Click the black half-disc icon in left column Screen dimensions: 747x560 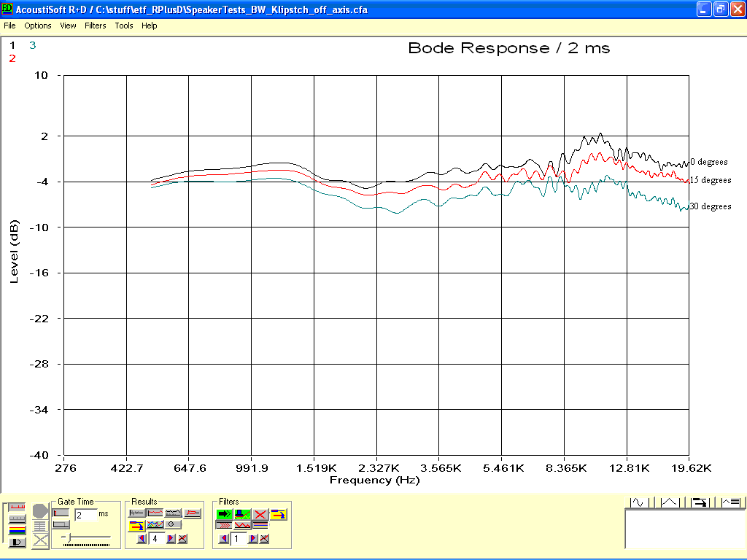18,542
